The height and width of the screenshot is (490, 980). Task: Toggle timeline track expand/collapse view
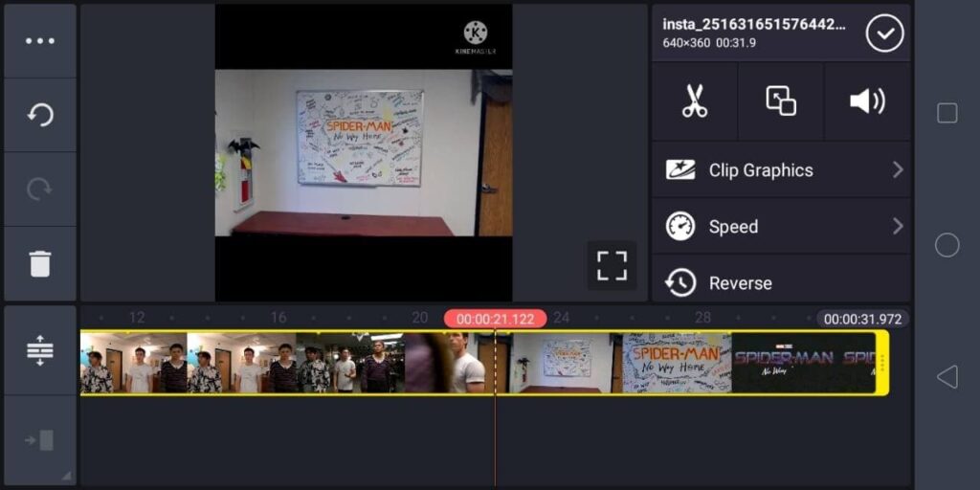40,350
